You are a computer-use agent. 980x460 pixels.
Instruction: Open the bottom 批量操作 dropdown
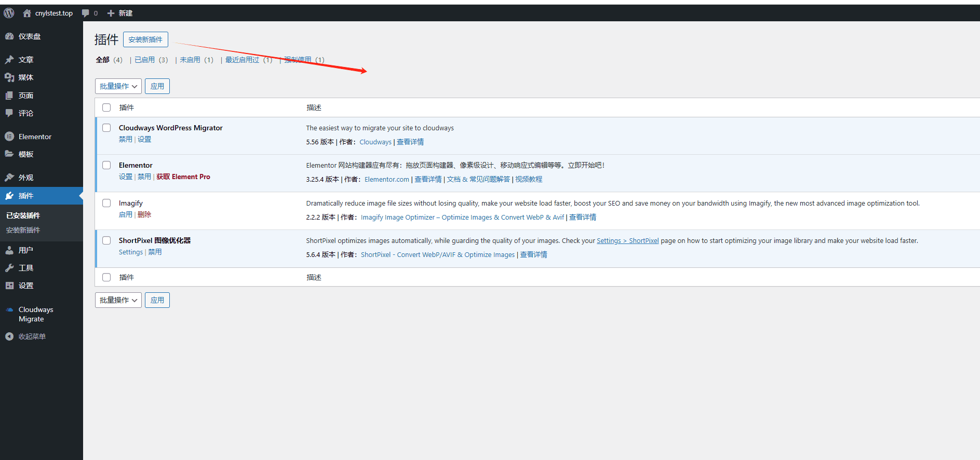118,300
